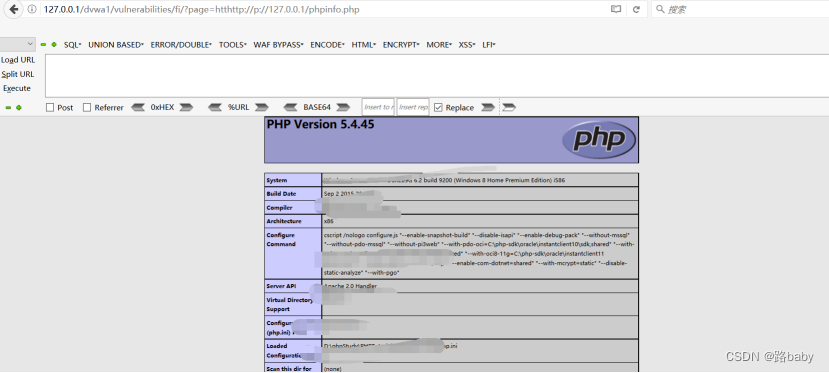
Task: Go back using the browser back arrow
Action: (14, 10)
